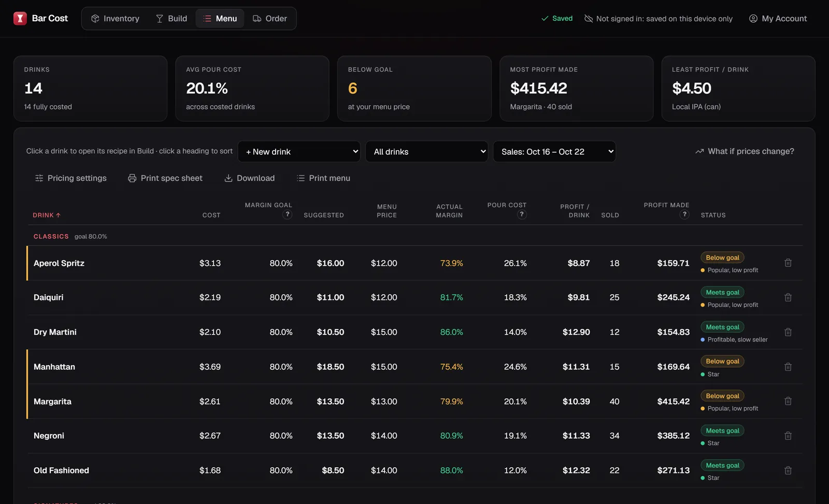829x504 pixels.
Task: Click the Profit Made help icon
Action: click(x=684, y=214)
